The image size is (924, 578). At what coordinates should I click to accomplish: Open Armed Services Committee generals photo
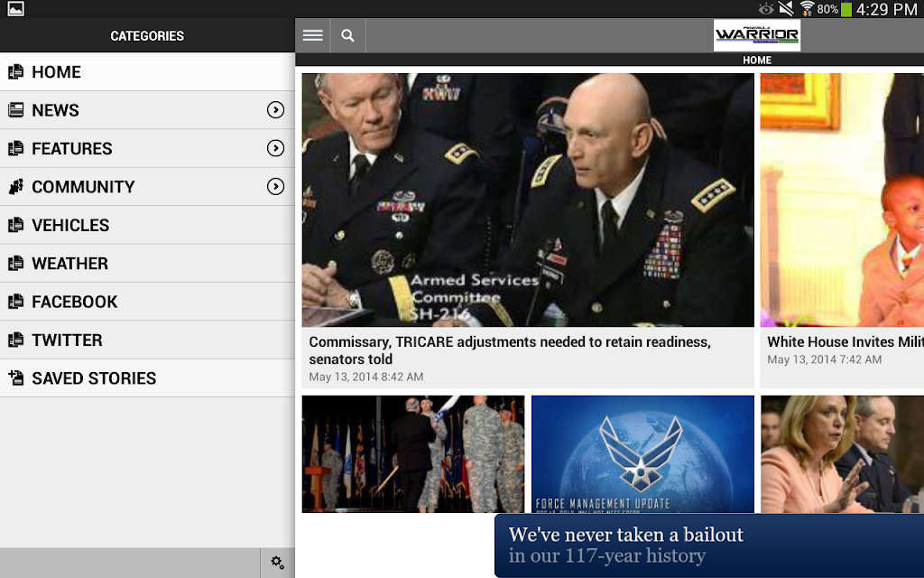[x=527, y=200]
